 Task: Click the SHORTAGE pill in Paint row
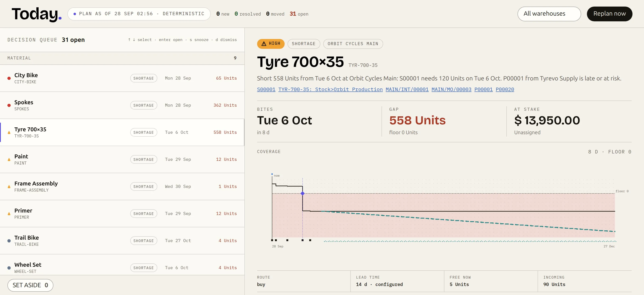point(144,159)
